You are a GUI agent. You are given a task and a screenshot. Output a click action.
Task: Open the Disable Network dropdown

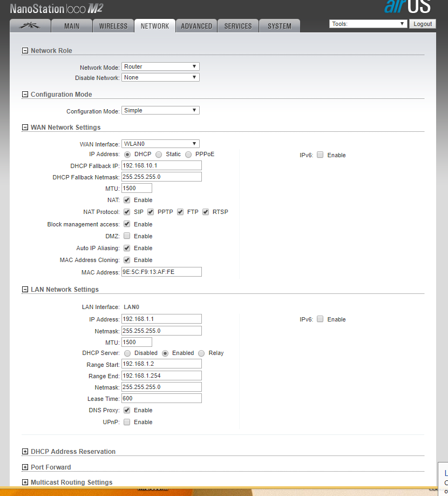tap(160, 77)
